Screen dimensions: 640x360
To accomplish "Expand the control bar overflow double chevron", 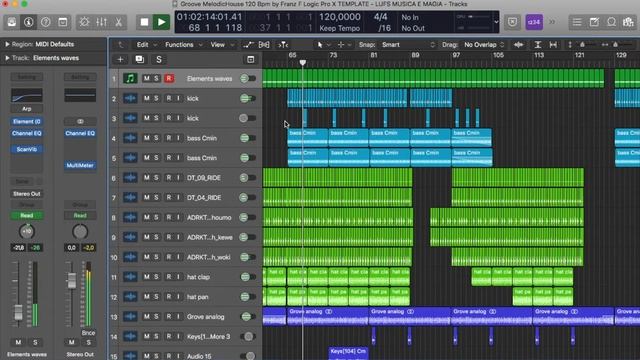I will coord(552,22).
